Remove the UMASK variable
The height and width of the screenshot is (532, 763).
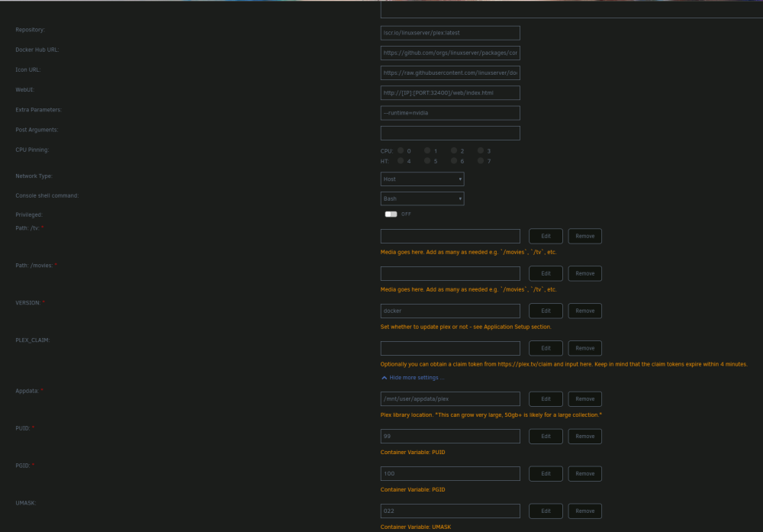(585, 511)
